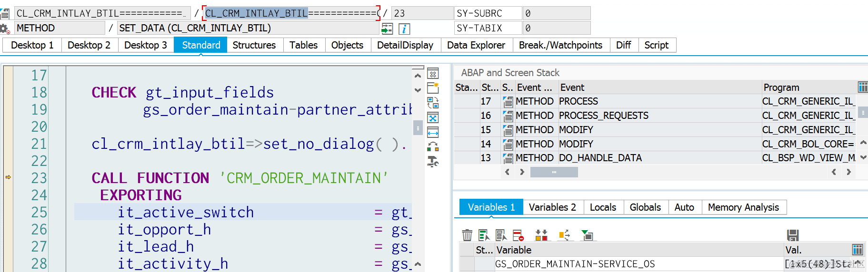The width and height of the screenshot is (868, 272).
Task: Open the Data Explorer tab
Action: coord(476,45)
